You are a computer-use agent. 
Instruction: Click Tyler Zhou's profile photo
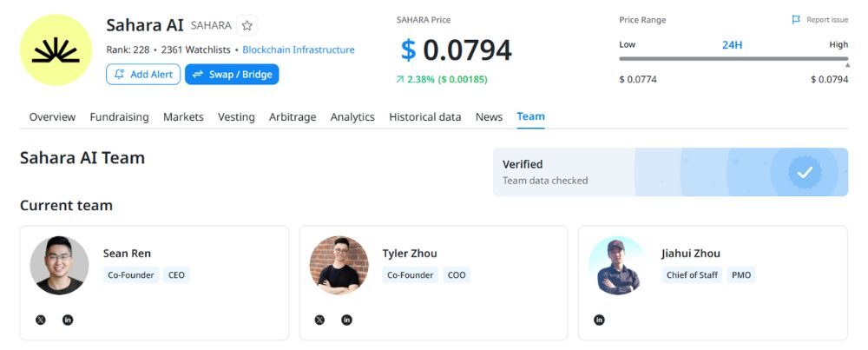pos(339,265)
